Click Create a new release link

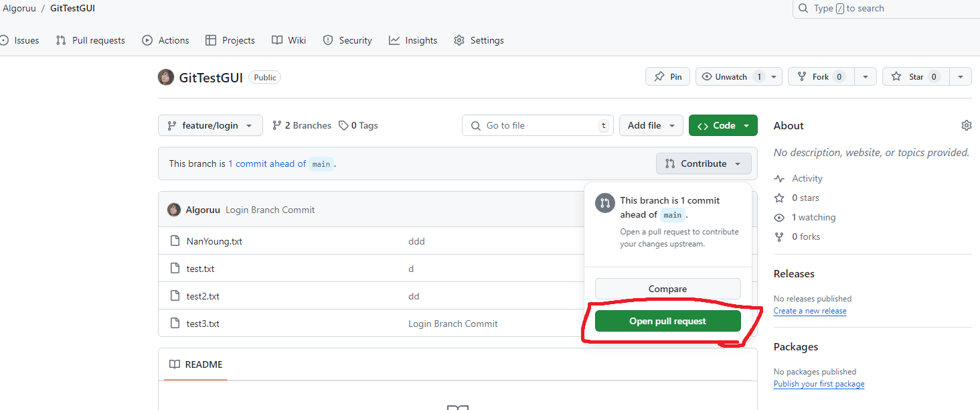[810, 311]
